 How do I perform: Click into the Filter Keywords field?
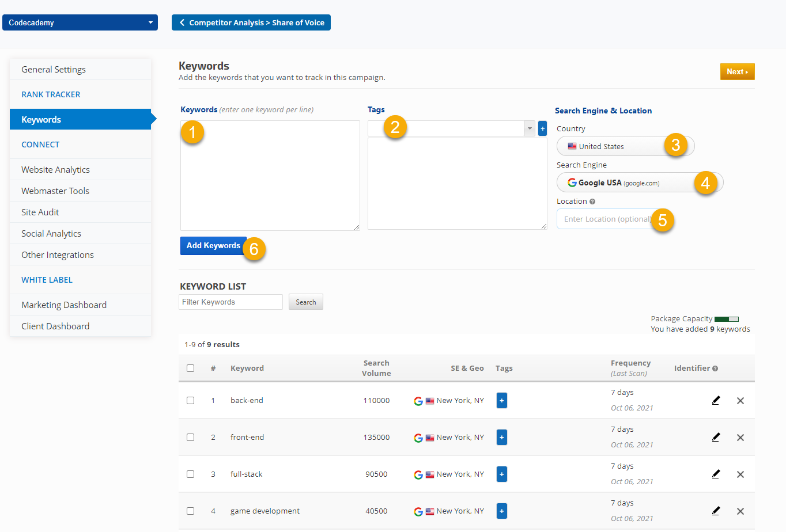point(230,302)
